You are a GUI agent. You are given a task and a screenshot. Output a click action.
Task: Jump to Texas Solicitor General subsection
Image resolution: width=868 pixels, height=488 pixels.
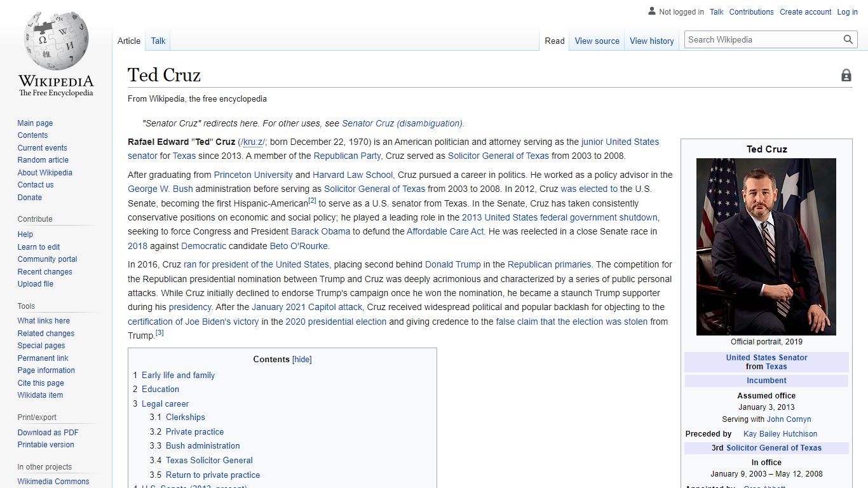coord(209,461)
